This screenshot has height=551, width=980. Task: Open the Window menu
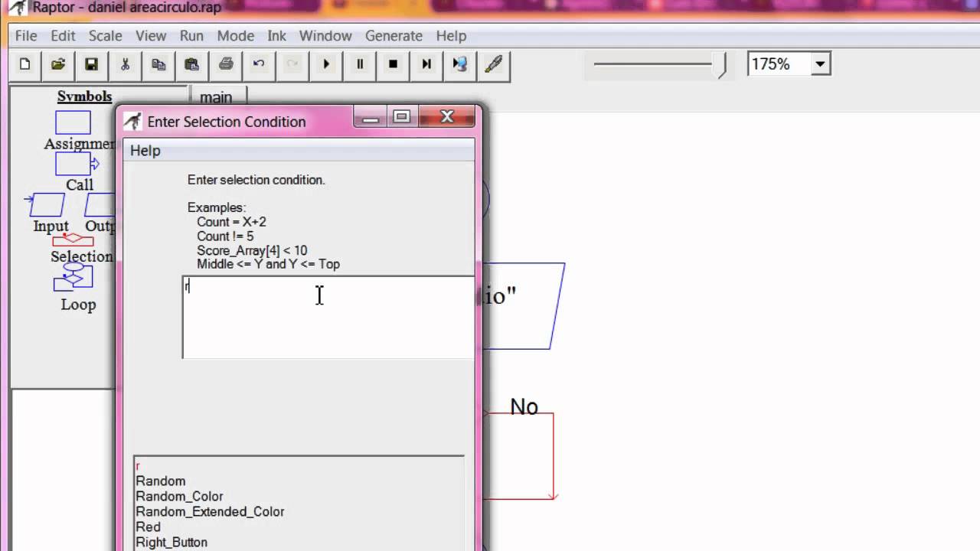point(325,36)
